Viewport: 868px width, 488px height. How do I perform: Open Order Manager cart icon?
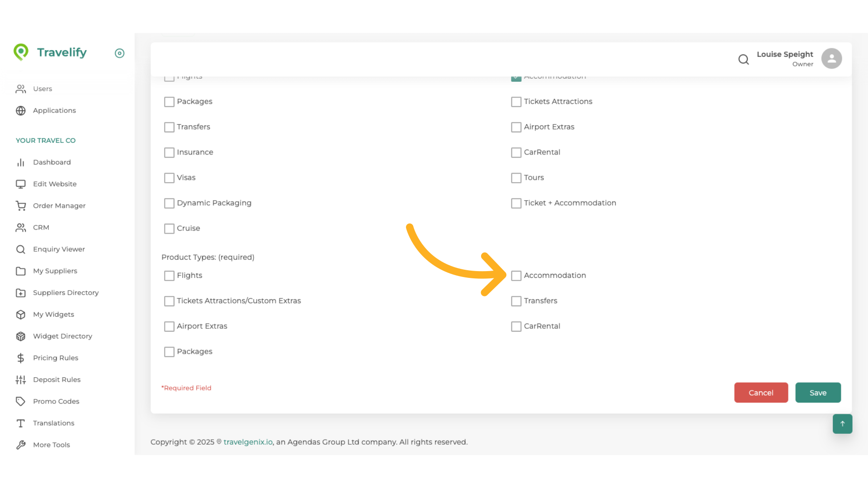pos(21,206)
